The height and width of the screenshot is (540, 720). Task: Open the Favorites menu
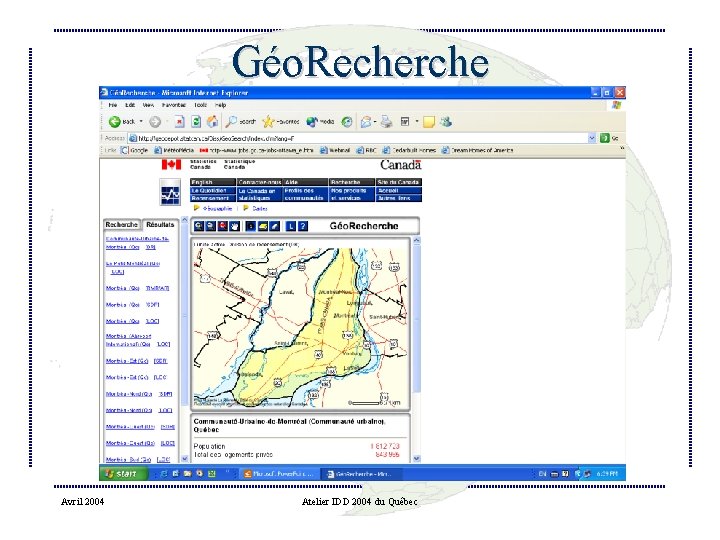[x=174, y=105]
